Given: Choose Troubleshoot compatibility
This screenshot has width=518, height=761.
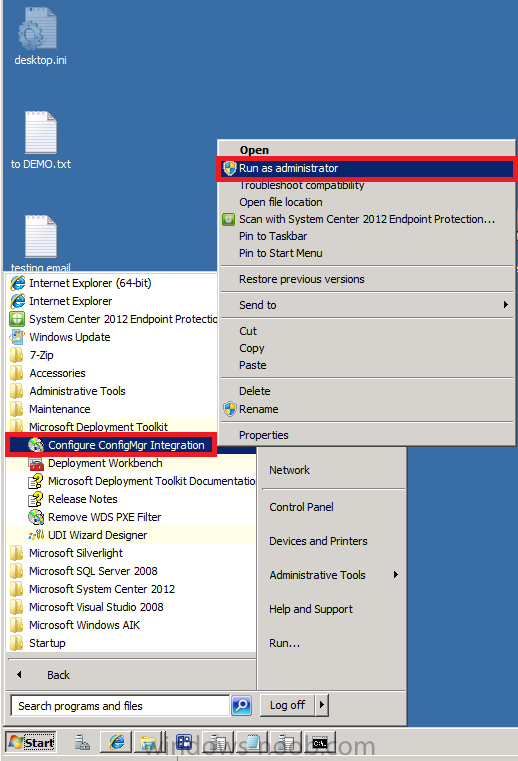Looking at the screenshot, I should point(301,185).
